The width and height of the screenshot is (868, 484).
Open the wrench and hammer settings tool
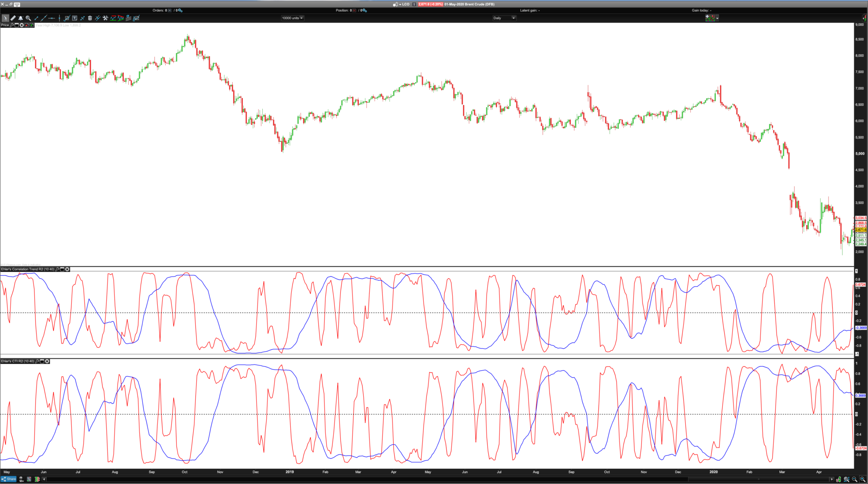pyautogui.click(x=105, y=18)
